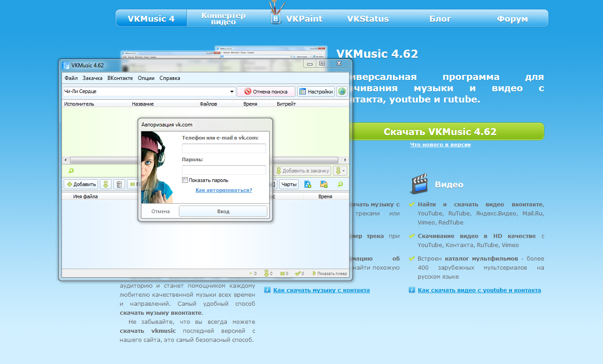Viewport: 603px width, 364px height.
Task: Click the green download-arrow icon beside Добавить
Action: [x=106, y=184]
